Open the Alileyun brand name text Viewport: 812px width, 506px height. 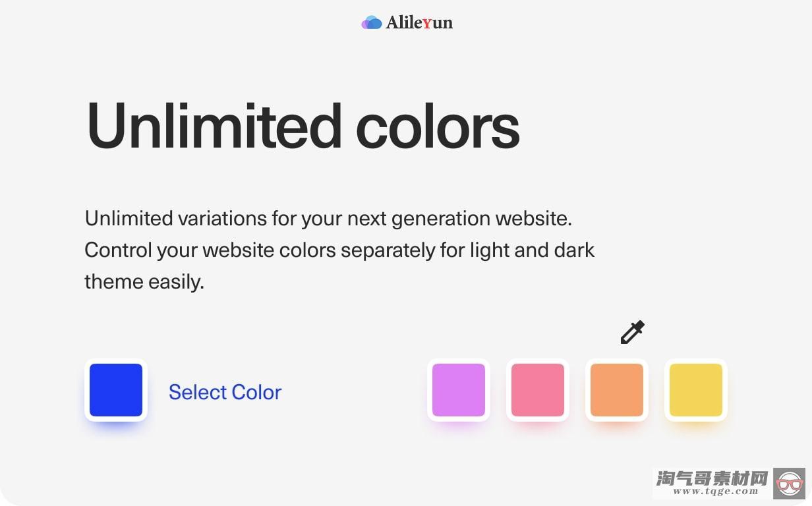tap(419, 22)
